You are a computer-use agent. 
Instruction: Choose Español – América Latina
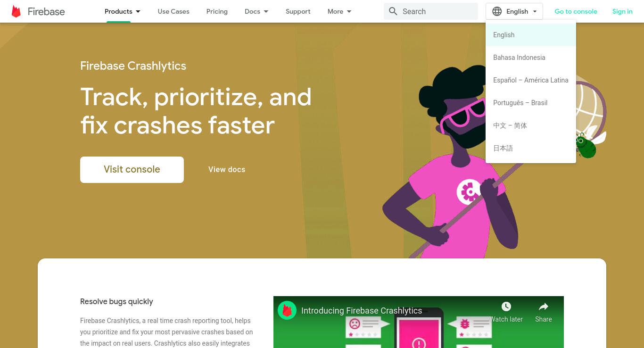(531, 80)
